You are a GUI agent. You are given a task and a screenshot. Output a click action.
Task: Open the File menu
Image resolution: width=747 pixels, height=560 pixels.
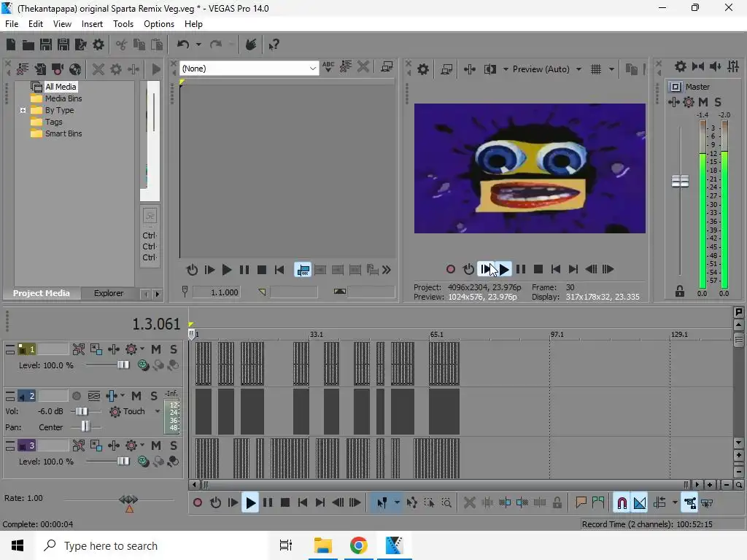coord(12,24)
